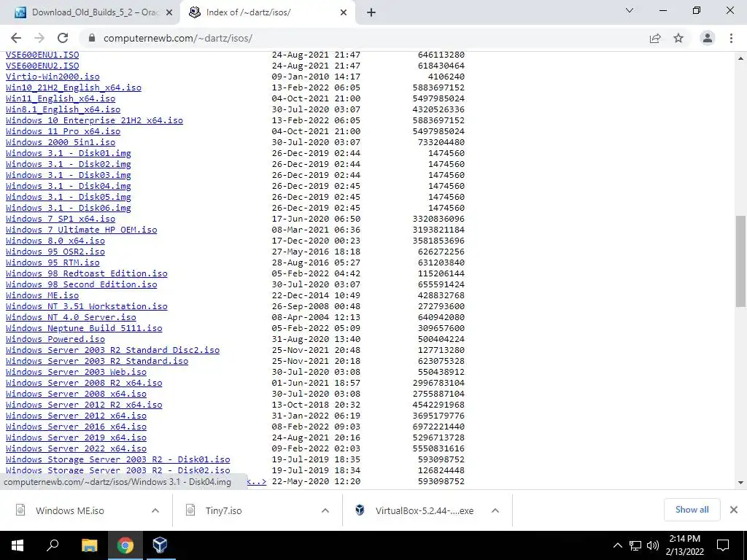
Task: Click the scrollbar down arrow
Action: (x=740, y=483)
